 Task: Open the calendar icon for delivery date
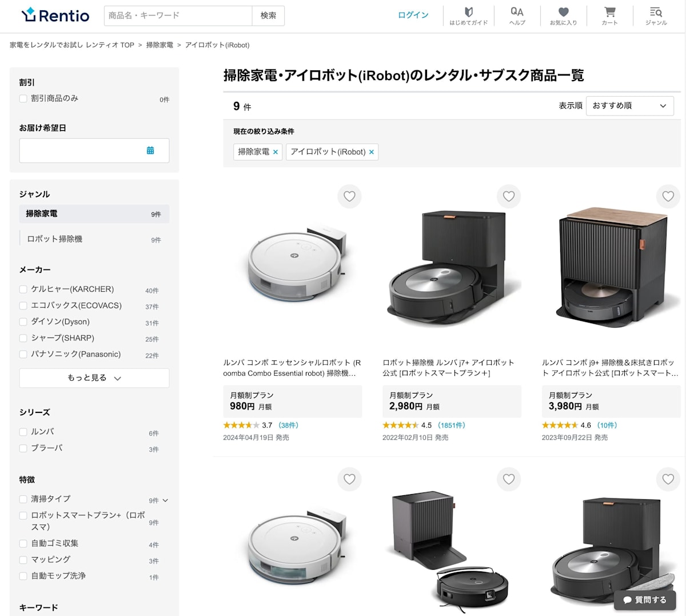click(150, 150)
